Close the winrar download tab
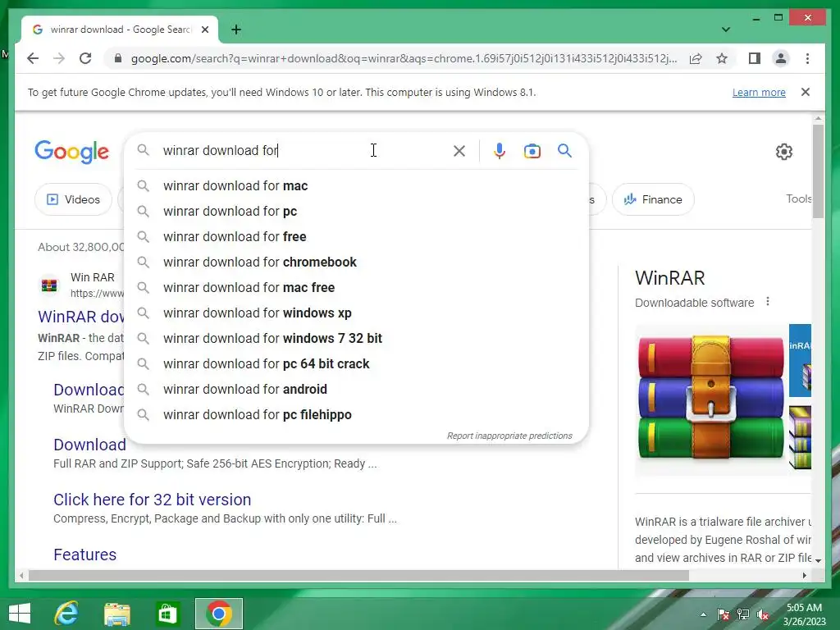840x630 pixels. [x=204, y=30]
